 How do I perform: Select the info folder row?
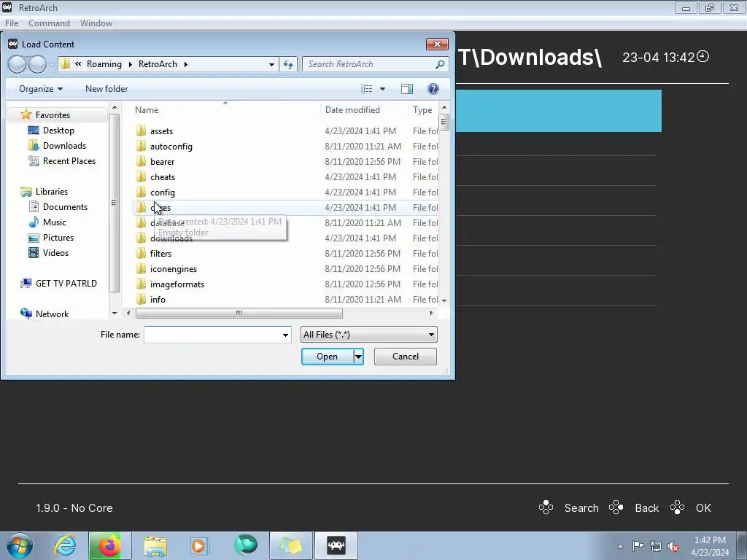click(x=285, y=300)
